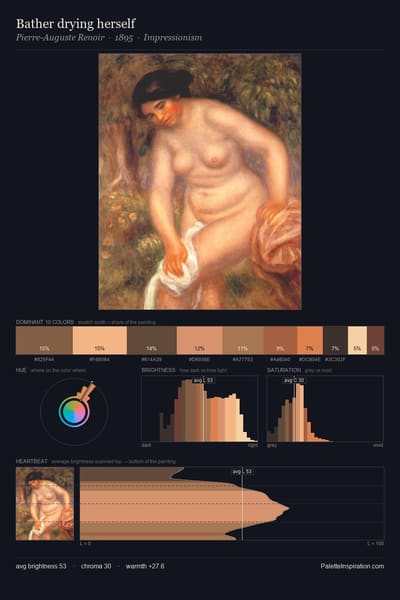The image size is (400, 600).
Task: Click the DOMINANT 10 COLORS heading
Action: pos(45,322)
